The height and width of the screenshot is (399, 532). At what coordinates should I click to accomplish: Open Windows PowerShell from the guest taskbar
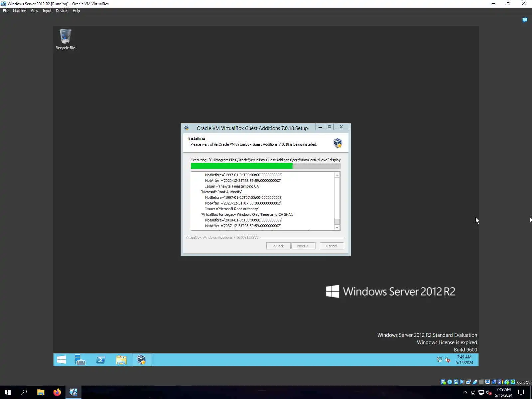click(x=101, y=360)
